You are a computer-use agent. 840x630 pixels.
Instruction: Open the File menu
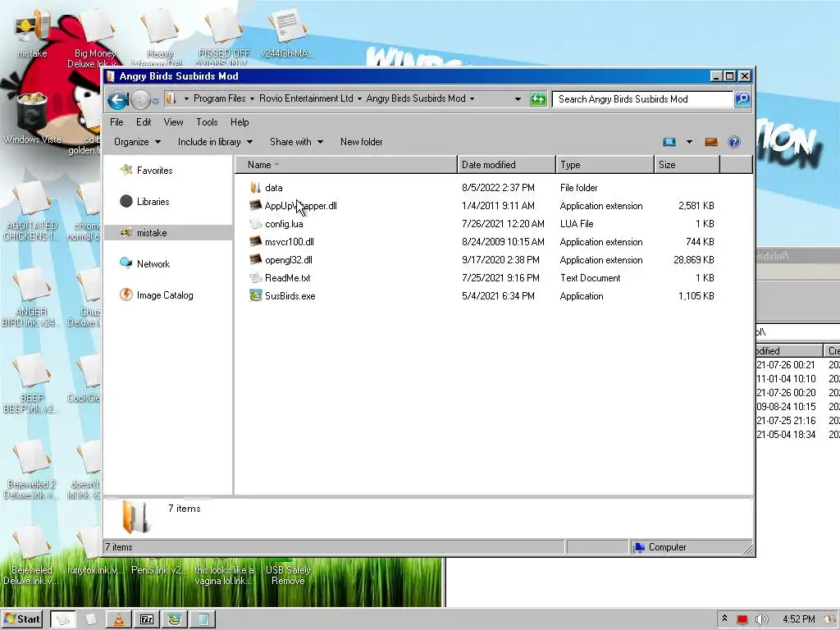[116, 122]
